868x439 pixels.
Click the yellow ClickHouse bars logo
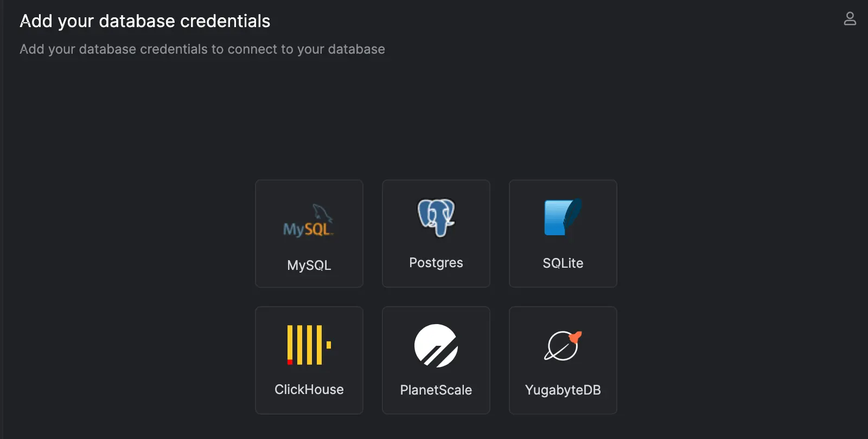[x=309, y=345]
